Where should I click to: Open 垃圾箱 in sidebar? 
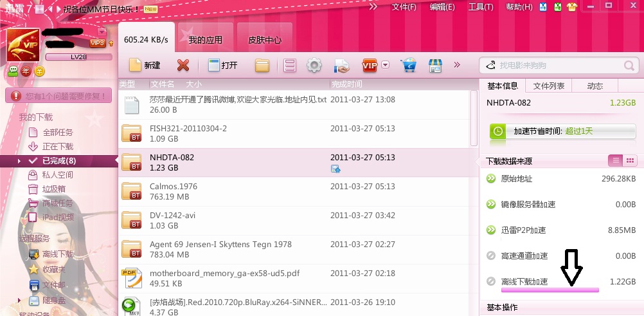[46, 189]
